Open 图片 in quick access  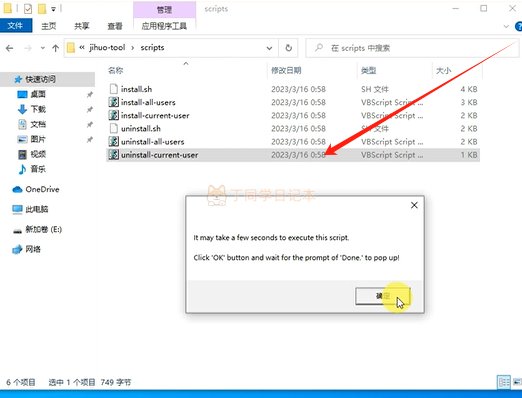[x=38, y=139]
